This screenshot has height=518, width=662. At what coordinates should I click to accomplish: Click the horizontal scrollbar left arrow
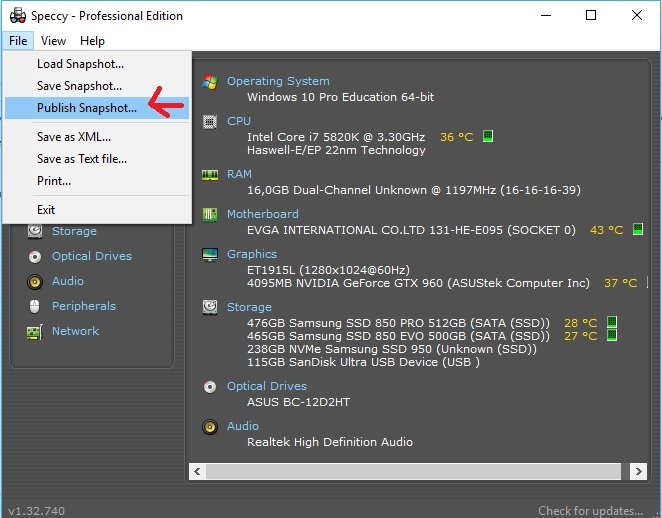click(197, 471)
